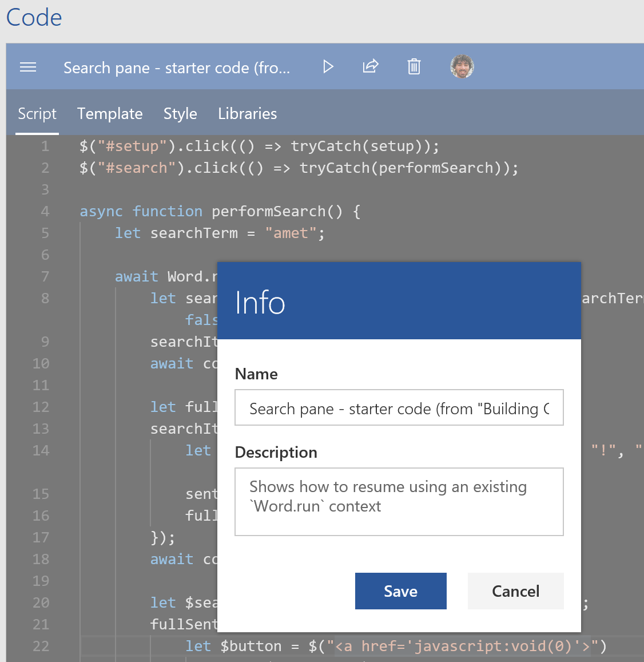
Task: Click the "amet" string on line 5
Action: 291,233
